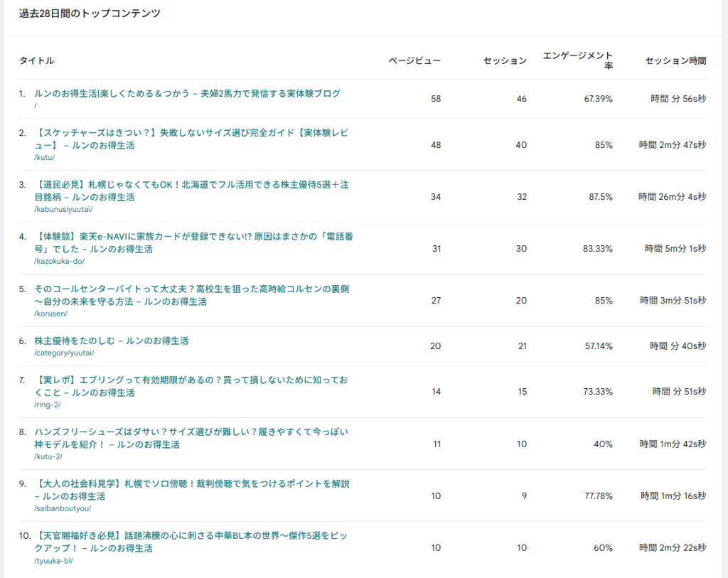Open the 【大人の社会科見学】裁判傍聴 article link
This screenshot has width=728, height=578.
[193, 490]
